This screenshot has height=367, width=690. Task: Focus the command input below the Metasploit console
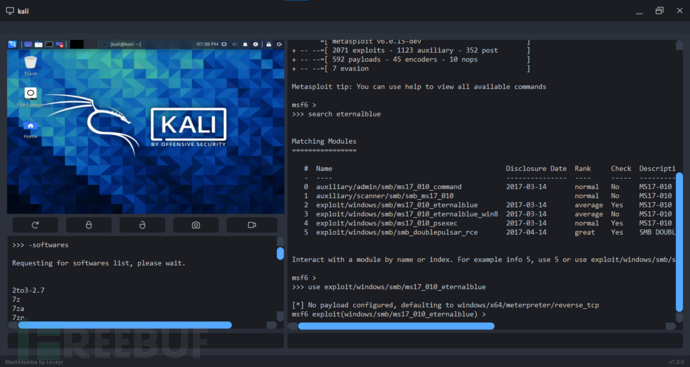click(x=485, y=341)
